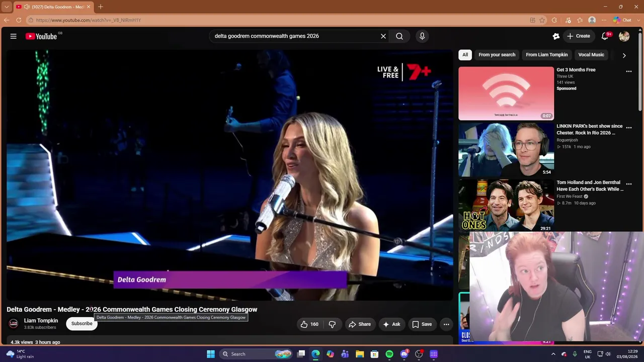This screenshot has width=644, height=362.
Task: Open the browser extensions puzzle icon
Action: coord(554,20)
